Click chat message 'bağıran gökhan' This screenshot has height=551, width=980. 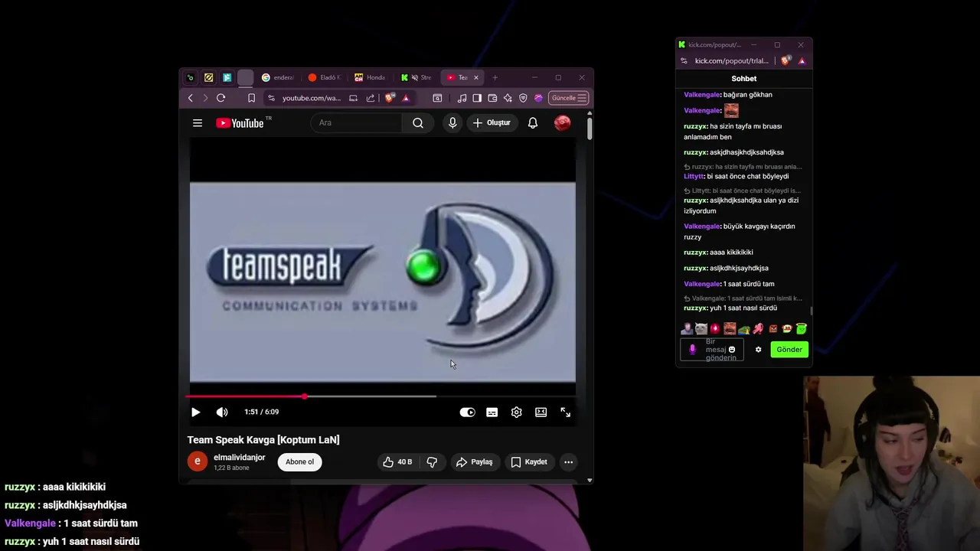[x=748, y=94]
